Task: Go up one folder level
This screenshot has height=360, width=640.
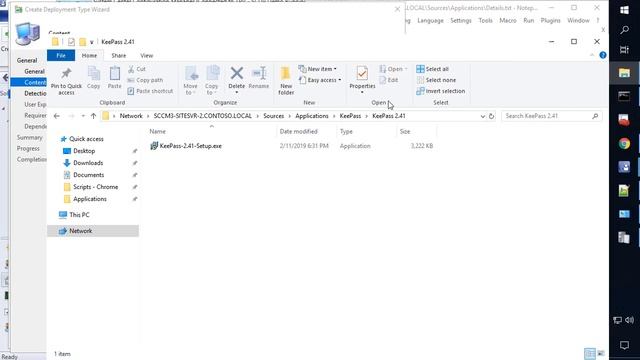Action: pyautogui.click(x=93, y=116)
